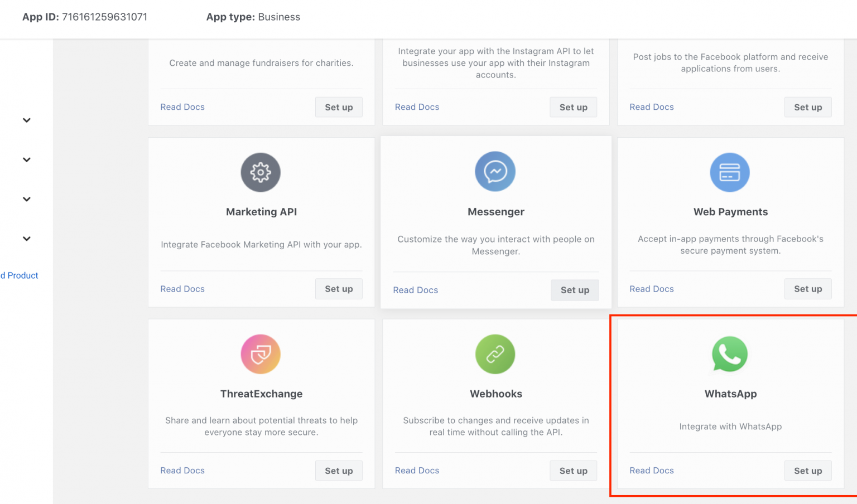Set up the Messenger product
This screenshot has height=504, width=857.
(575, 290)
